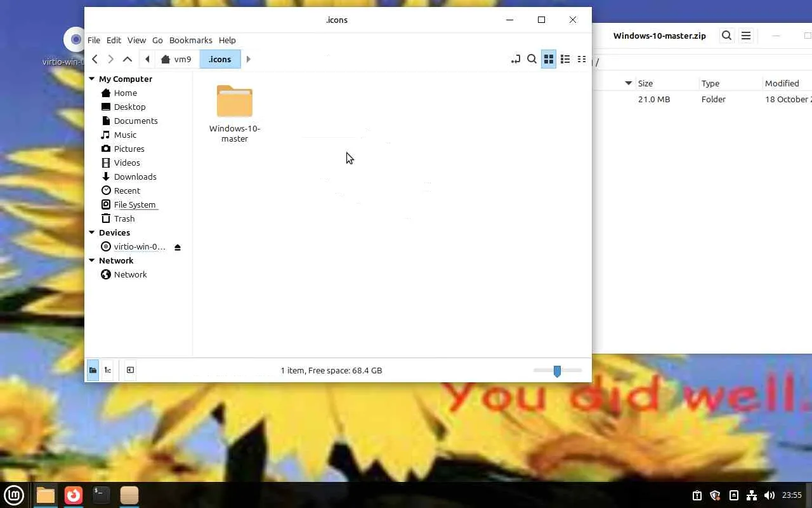Open the Edit menu
Viewport: 812px width, 508px height.
(114, 40)
